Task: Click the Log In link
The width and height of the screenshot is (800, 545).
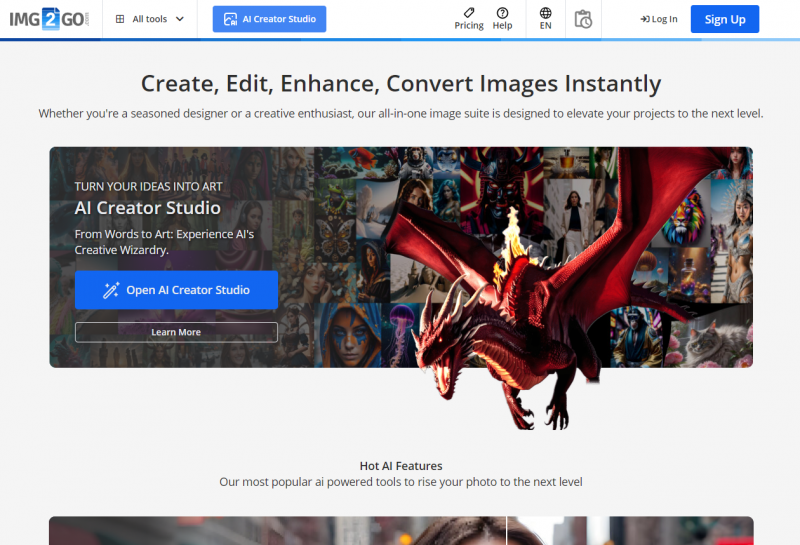Action: 664,19
